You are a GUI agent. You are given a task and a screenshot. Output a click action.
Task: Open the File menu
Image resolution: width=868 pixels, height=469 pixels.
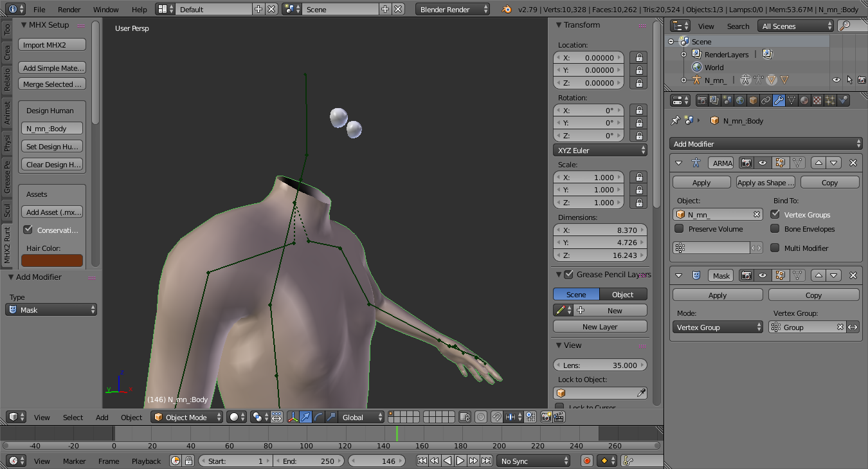39,10
